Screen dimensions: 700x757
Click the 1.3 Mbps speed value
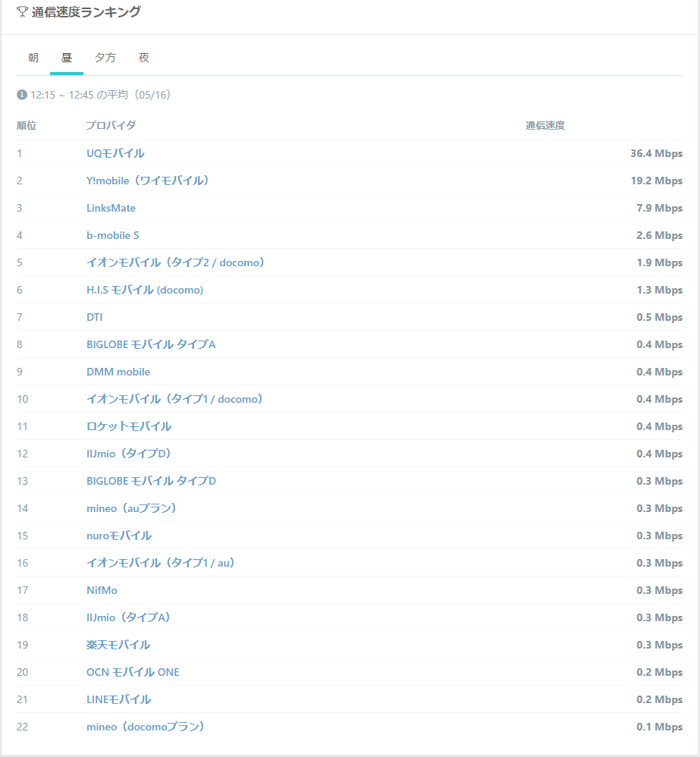click(x=660, y=291)
